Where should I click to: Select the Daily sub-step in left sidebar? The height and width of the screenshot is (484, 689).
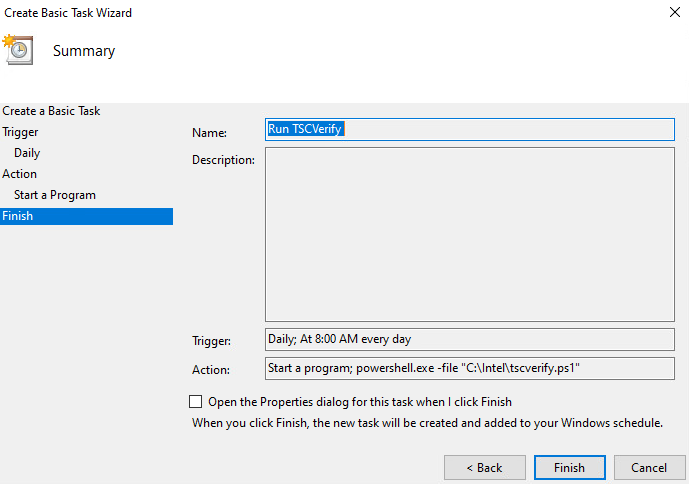[x=27, y=153]
